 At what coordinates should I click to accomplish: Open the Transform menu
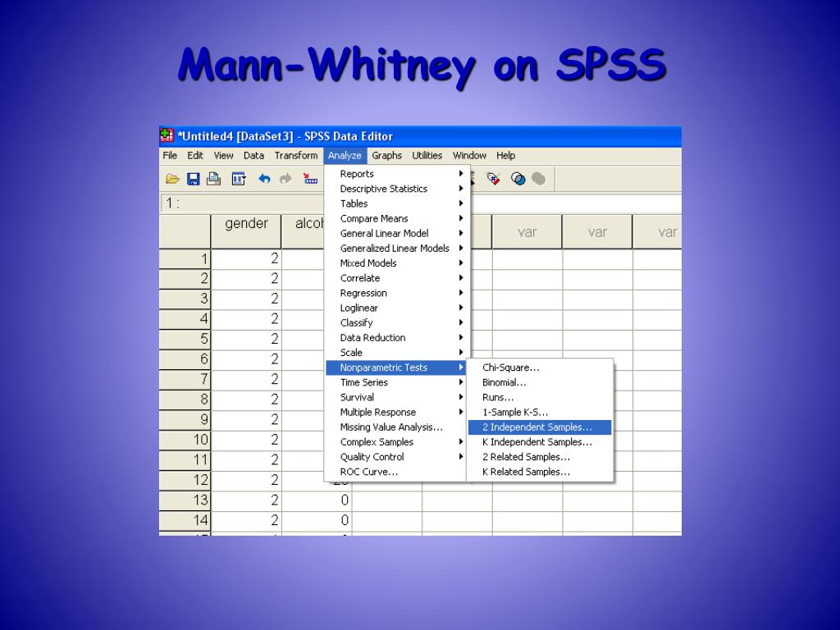[295, 155]
